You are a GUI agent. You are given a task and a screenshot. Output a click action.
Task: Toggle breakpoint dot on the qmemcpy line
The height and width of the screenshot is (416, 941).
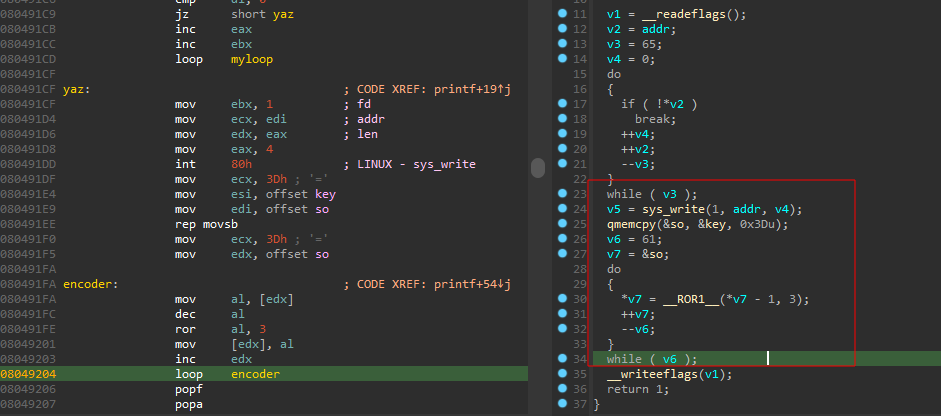[x=562, y=223]
